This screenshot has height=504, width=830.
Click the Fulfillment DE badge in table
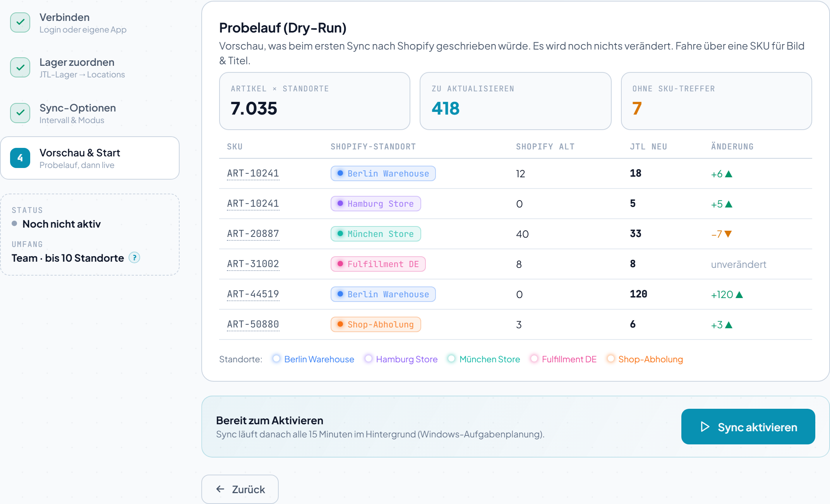click(x=378, y=264)
